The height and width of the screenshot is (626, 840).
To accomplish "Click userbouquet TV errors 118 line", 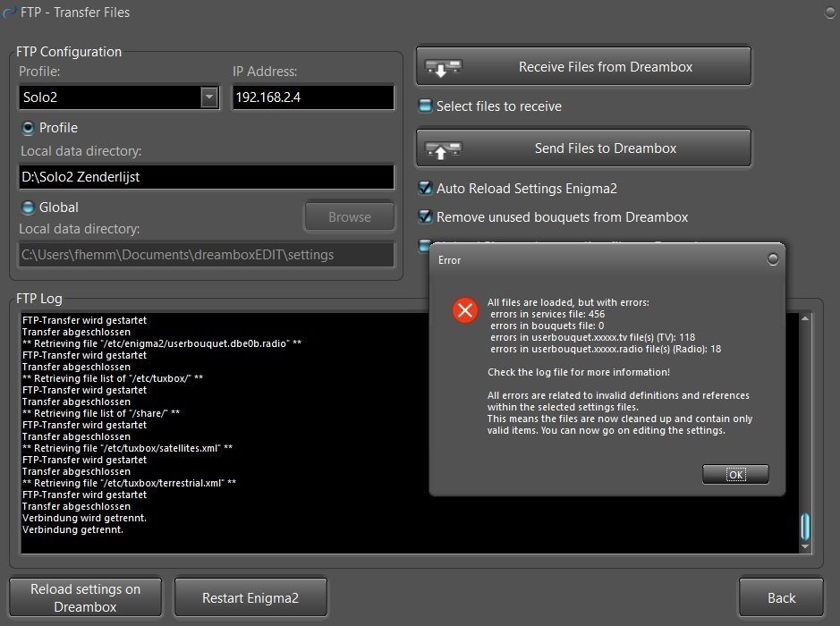I will click(x=592, y=337).
